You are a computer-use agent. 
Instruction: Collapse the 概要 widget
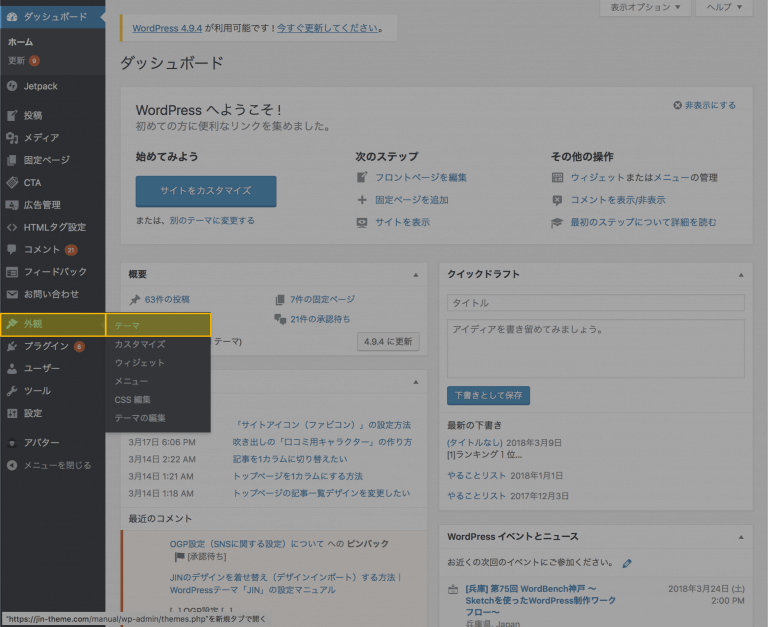pos(416,275)
